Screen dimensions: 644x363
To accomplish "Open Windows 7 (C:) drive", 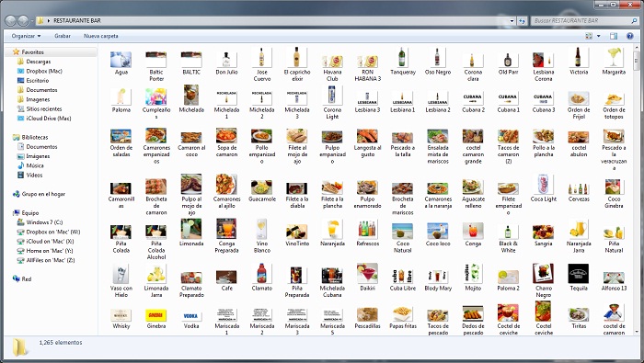I will pos(44,221).
